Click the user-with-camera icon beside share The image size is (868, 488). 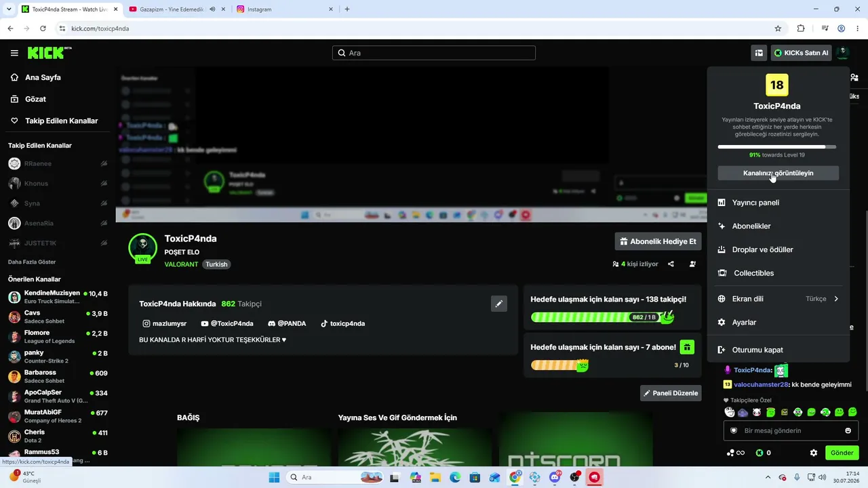(692, 264)
